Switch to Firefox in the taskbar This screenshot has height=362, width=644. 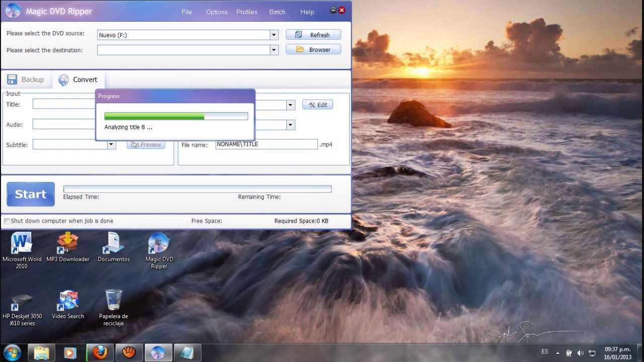[x=100, y=353]
